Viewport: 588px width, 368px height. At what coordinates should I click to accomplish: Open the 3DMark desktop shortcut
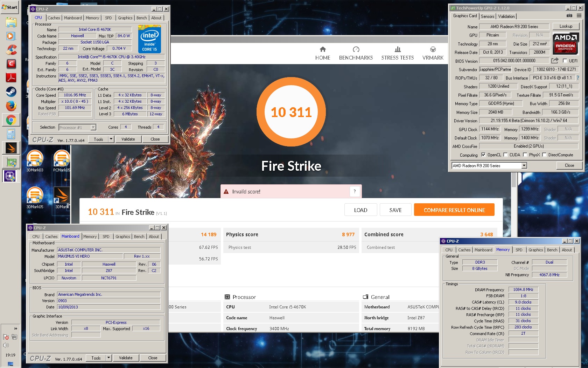pyautogui.click(x=62, y=198)
